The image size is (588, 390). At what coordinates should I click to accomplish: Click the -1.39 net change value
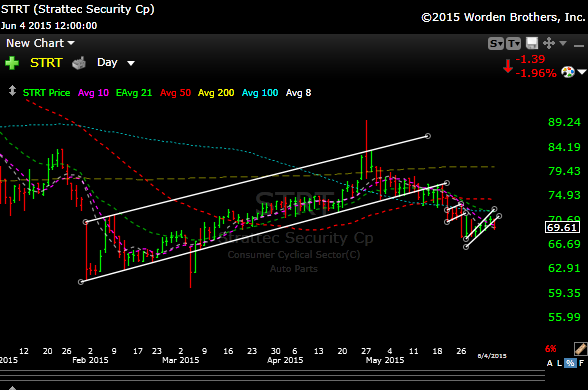[x=530, y=59]
